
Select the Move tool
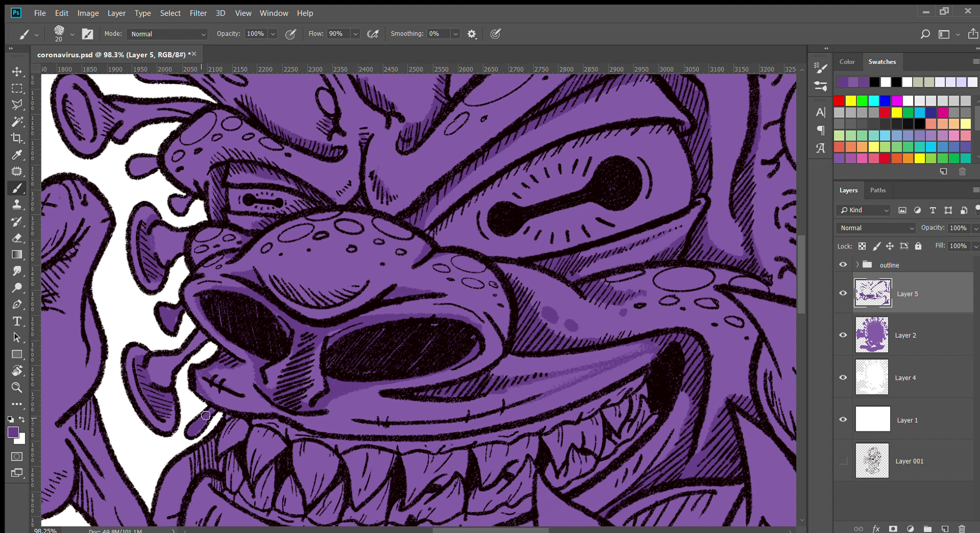pyautogui.click(x=17, y=71)
